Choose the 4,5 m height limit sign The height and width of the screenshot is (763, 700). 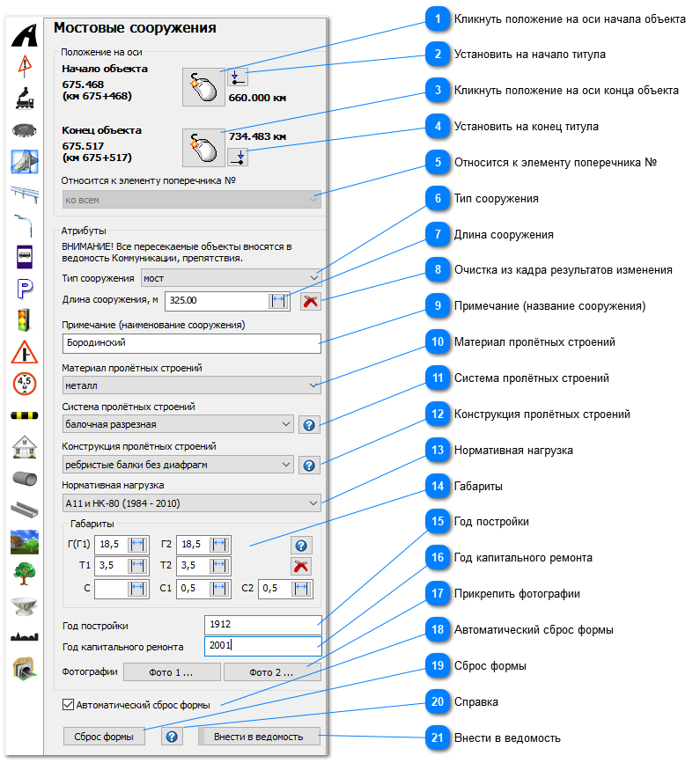(x=24, y=383)
